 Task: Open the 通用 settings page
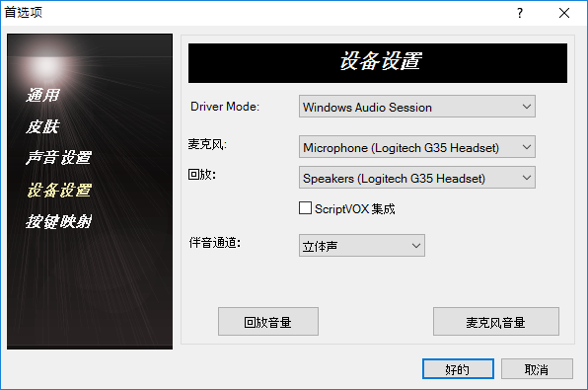42,95
